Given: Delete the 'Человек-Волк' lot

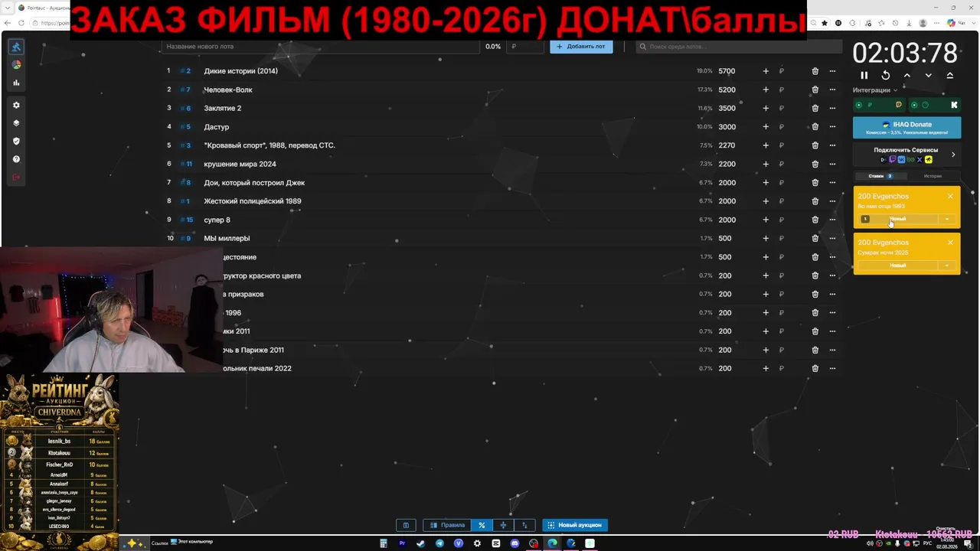Looking at the screenshot, I should click(815, 90).
